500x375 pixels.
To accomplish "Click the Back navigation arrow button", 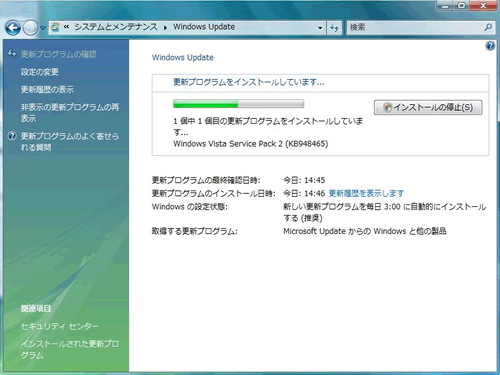I will [x=13, y=28].
